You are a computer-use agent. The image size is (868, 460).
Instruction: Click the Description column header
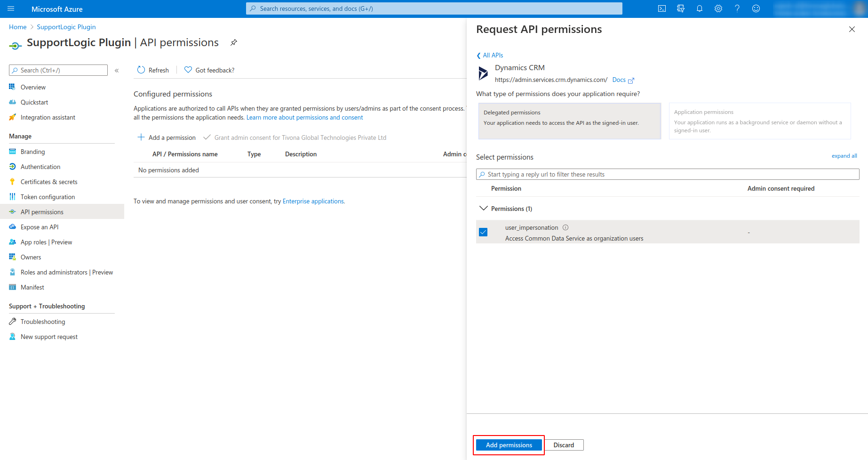pos(301,154)
